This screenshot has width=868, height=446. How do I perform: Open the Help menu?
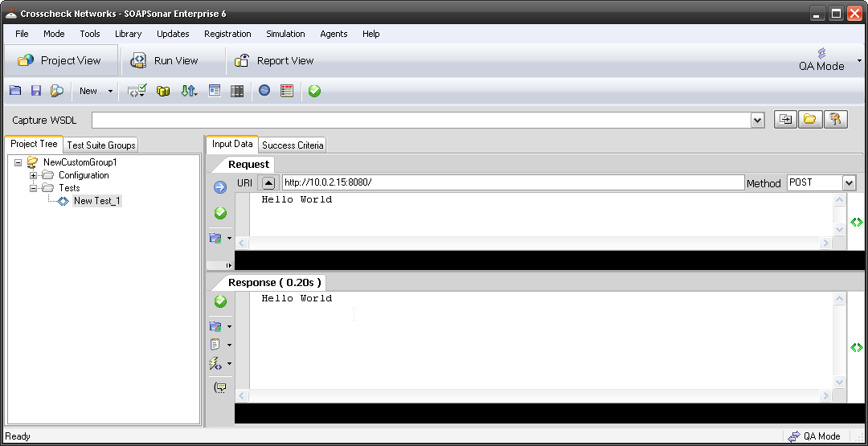click(x=371, y=34)
